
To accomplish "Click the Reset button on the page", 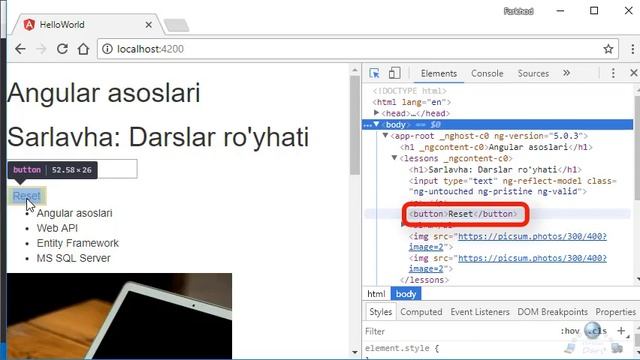I will pos(27,196).
